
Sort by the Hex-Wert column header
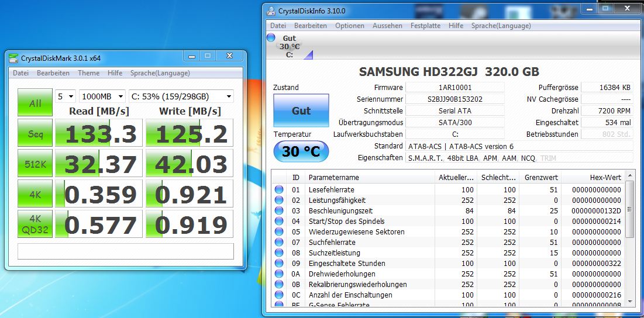(x=593, y=177)
